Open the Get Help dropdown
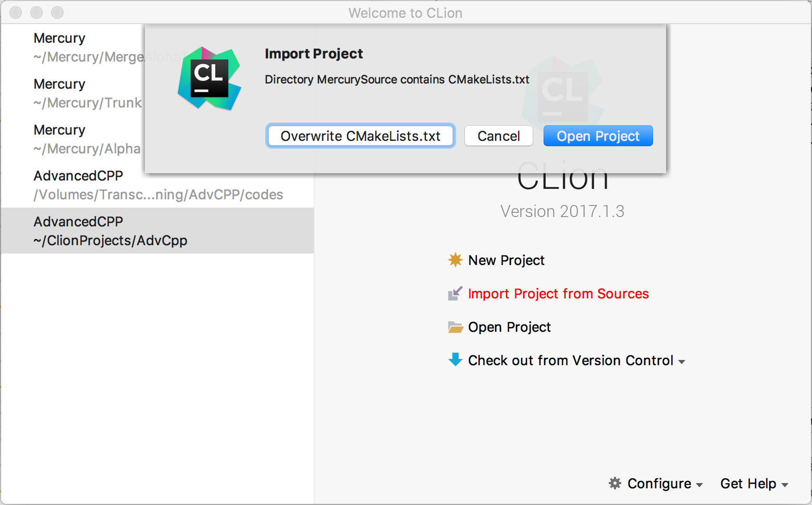 754,484
